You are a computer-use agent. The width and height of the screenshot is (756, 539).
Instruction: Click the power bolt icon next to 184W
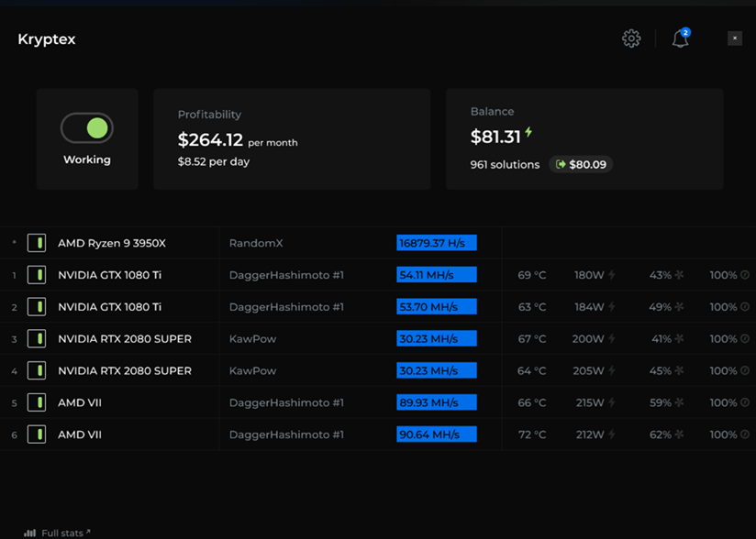(x=612, y=307)
